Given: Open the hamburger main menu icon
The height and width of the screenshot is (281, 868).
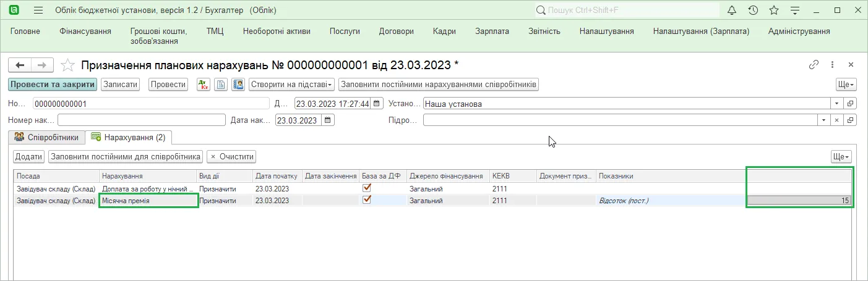Looking at the screenshot, I should [38, 10].
